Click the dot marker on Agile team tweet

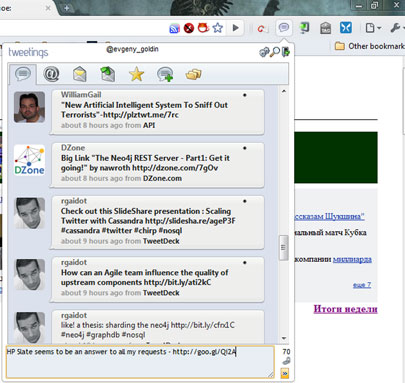pyautogui.click(x=245, y=262)
